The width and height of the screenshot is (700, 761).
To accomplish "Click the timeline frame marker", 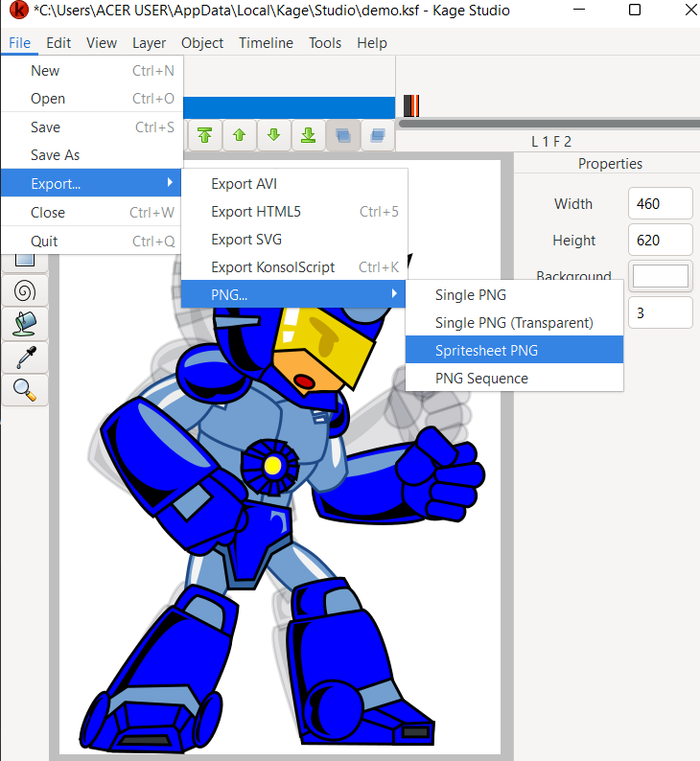I will pyautogui.click(x=411, y=105).
